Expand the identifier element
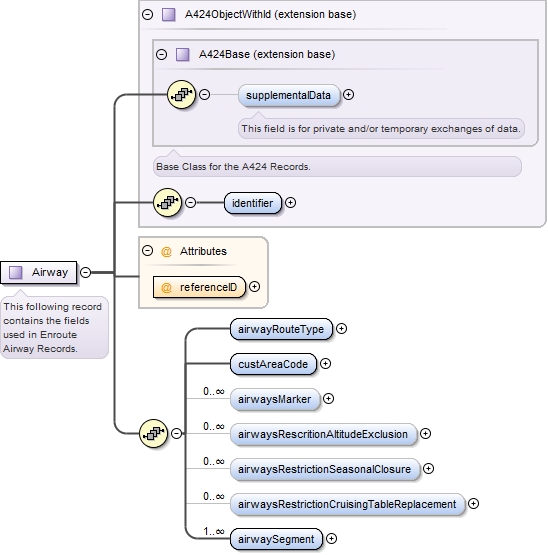This screenshot has width=548, height=555. coord(290,202)
